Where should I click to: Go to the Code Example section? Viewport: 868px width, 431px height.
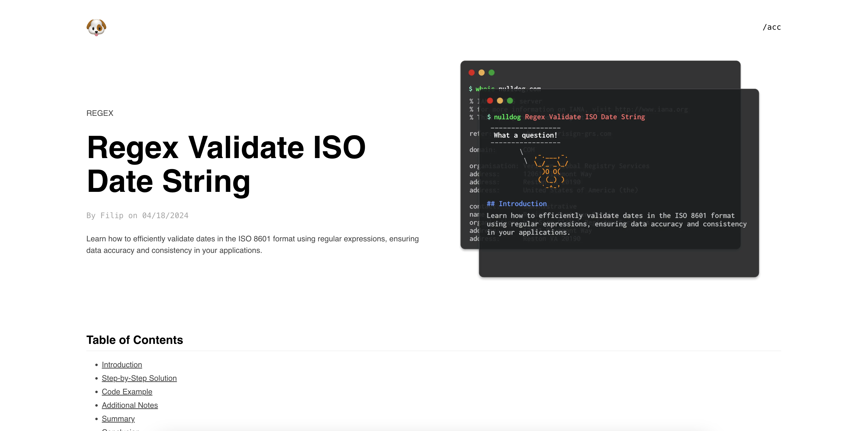coord(127,392)
